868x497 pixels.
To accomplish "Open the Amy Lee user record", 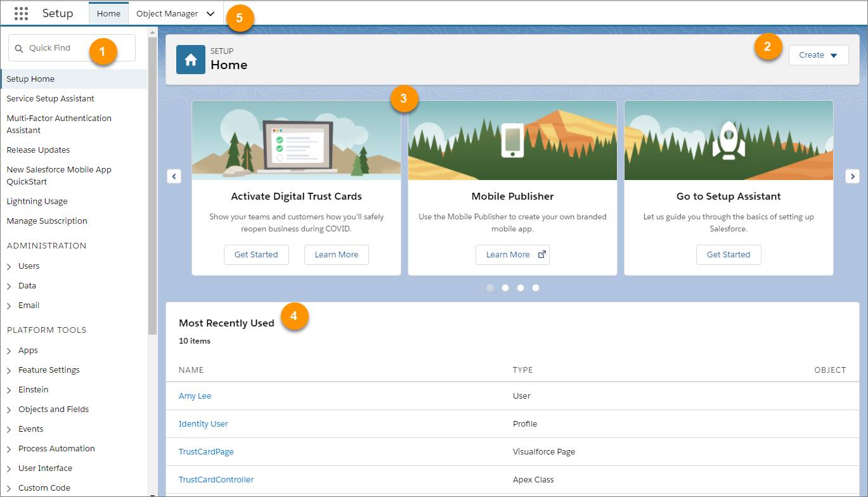I will click(x=195, y=396).
